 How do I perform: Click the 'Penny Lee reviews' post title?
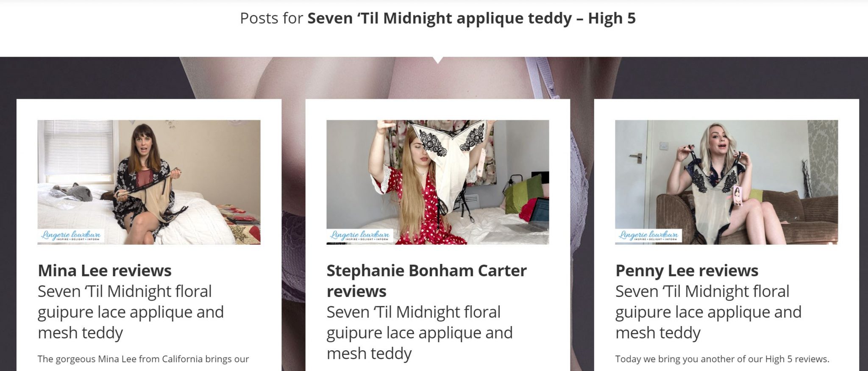(687, 270)
